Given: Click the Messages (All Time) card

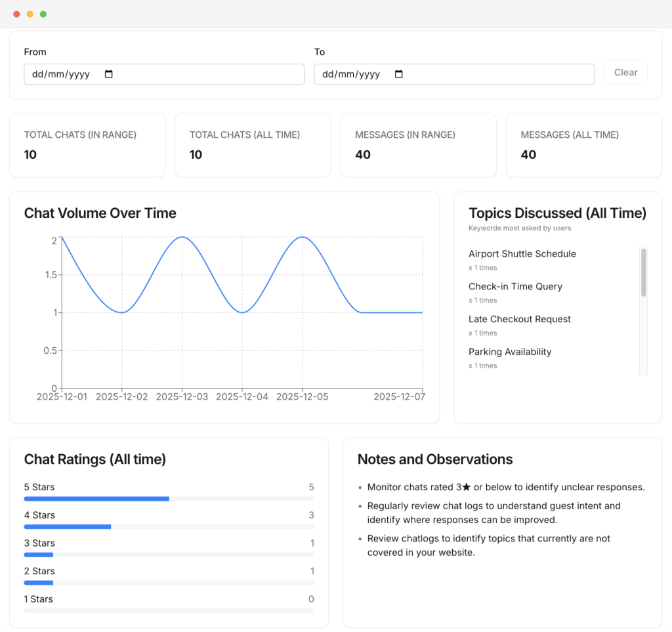Looking at the screenshot, I should click(x=583, y=145).
